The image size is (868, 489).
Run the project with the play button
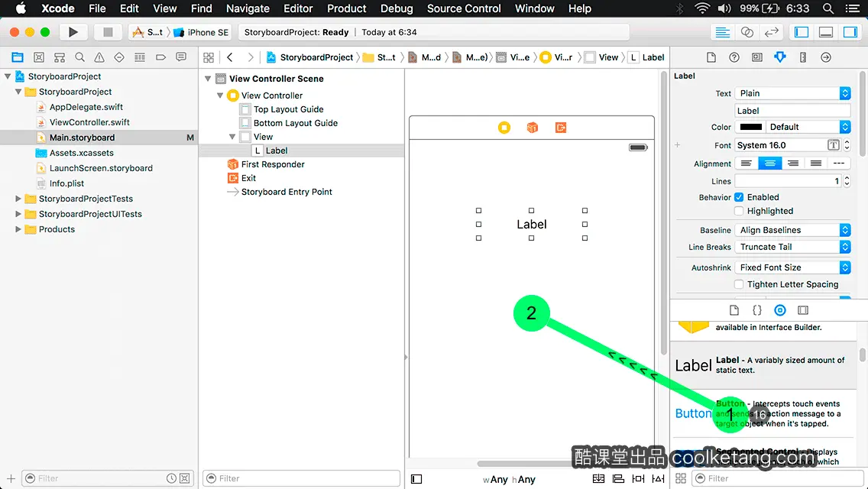[x=73, y=32]
